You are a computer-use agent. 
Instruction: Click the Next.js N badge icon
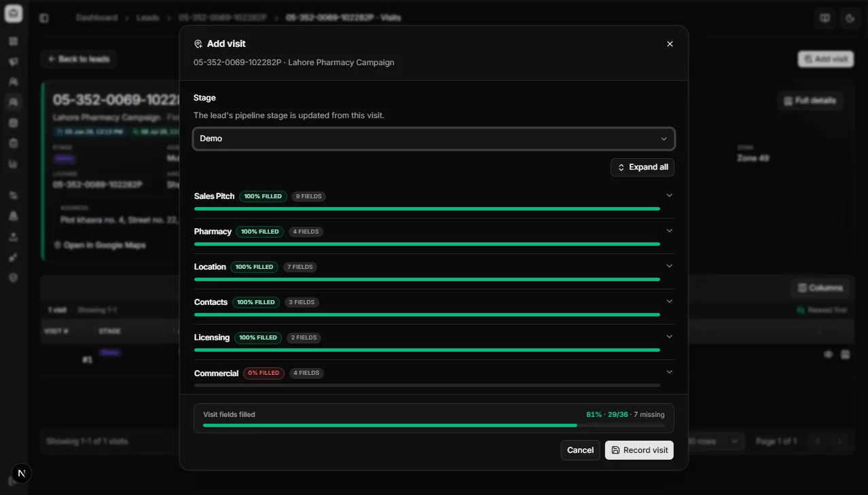coord(22,473)
